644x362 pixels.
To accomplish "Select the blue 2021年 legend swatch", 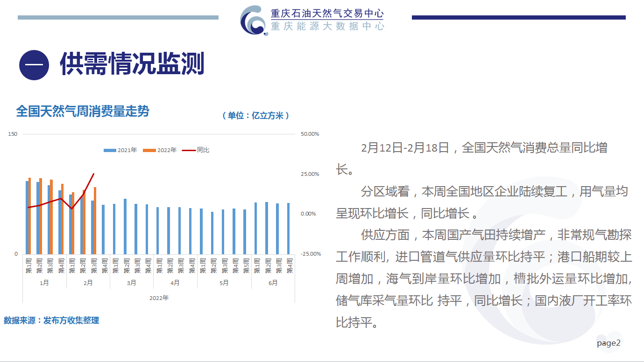I will tap(110, 150).
